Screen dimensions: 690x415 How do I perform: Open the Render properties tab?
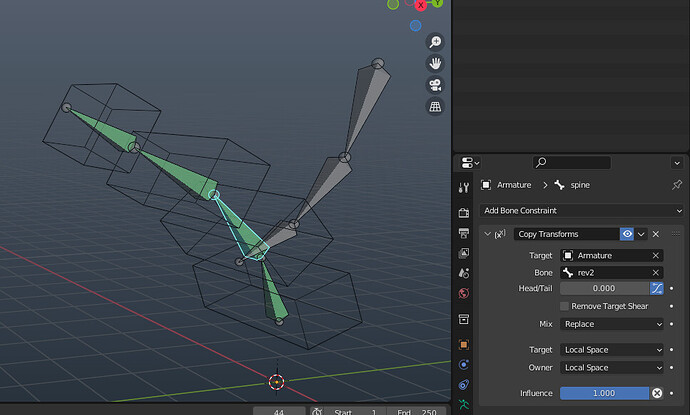(463, 213)
